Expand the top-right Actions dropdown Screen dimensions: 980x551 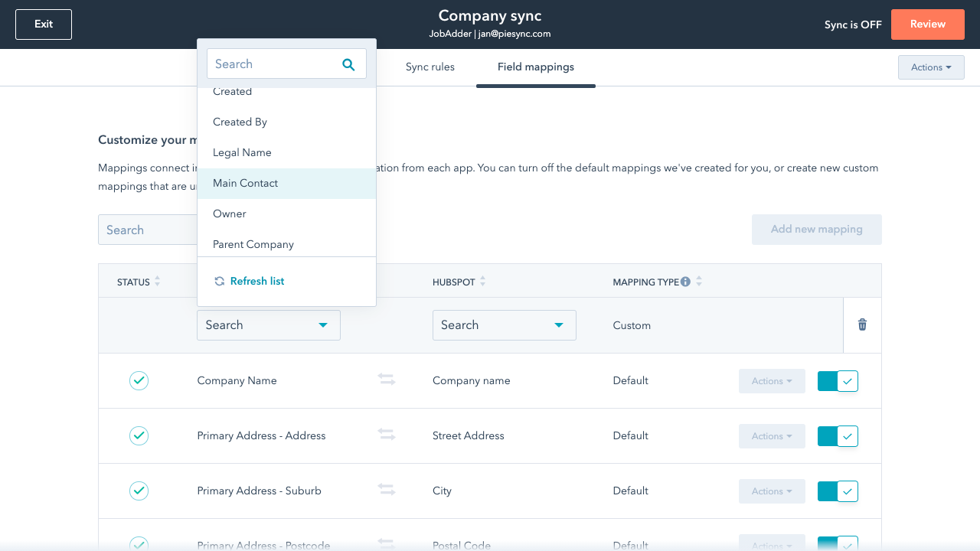tap(931, 67)
